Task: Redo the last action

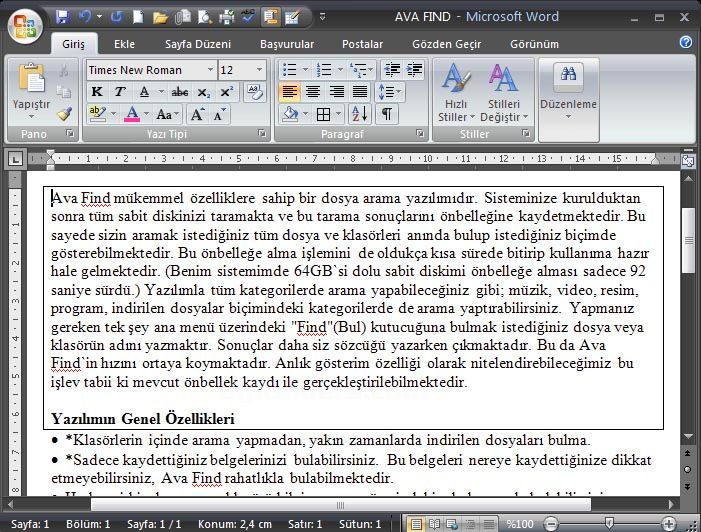Action: [x=117, y=17]
